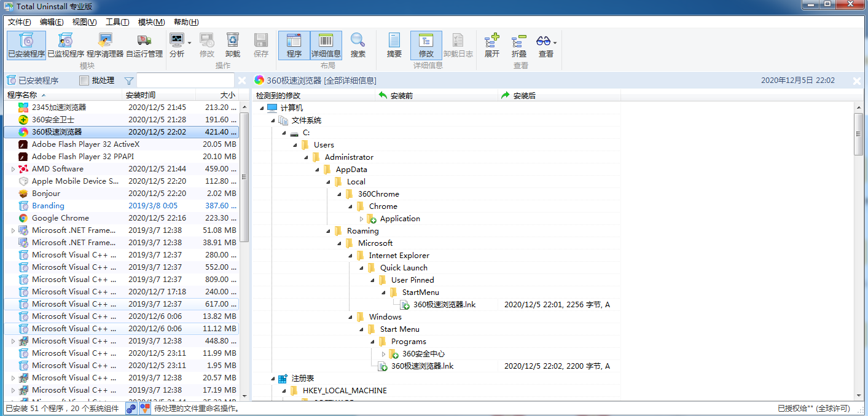The height and width of the screenshot is (416, 868).
Task: Toggle the 程序 layout pane button
Action: pyautogui.click(x=294, y=45)
